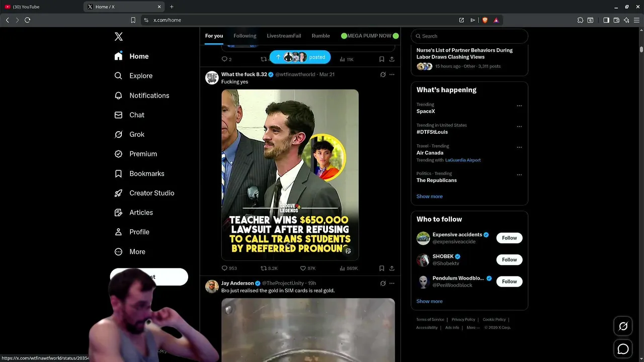The image size is (644, 362).
Task: Switch to the LivestreamFail tab
Action: [x=284, y=36]
